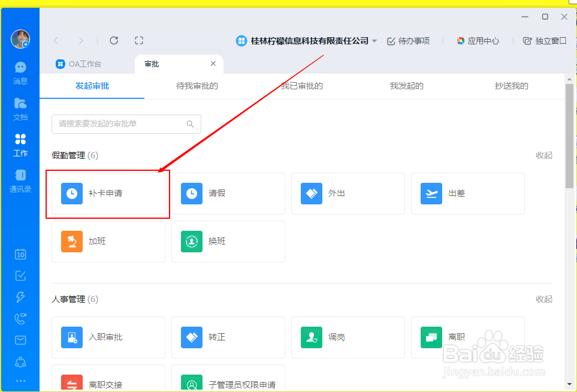This screenshot has height=392, width=577.
Task: Open 消息 messages in the left sidebar
Action: click(20, 71)
